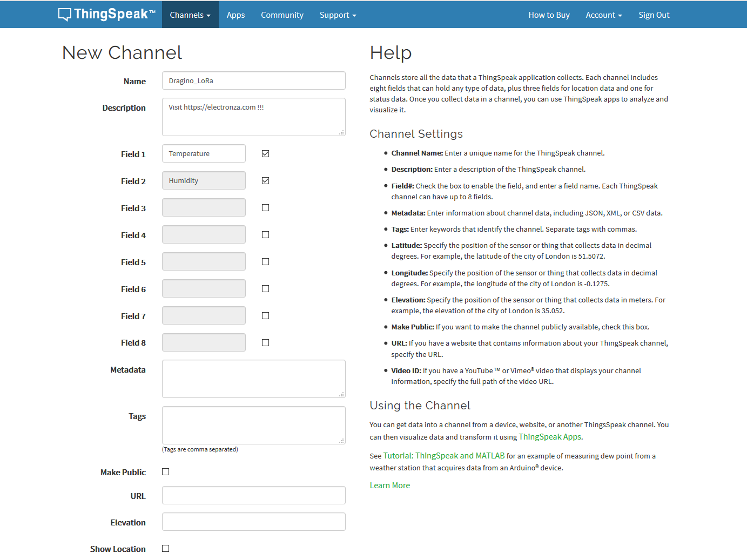Screen dimensions: 747x560
Task: Uncheck the Field 1 checkbox
Action: (265, 153)
